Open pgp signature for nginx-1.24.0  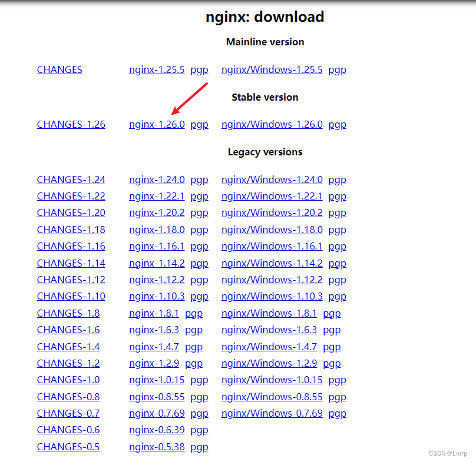[200, 180]
